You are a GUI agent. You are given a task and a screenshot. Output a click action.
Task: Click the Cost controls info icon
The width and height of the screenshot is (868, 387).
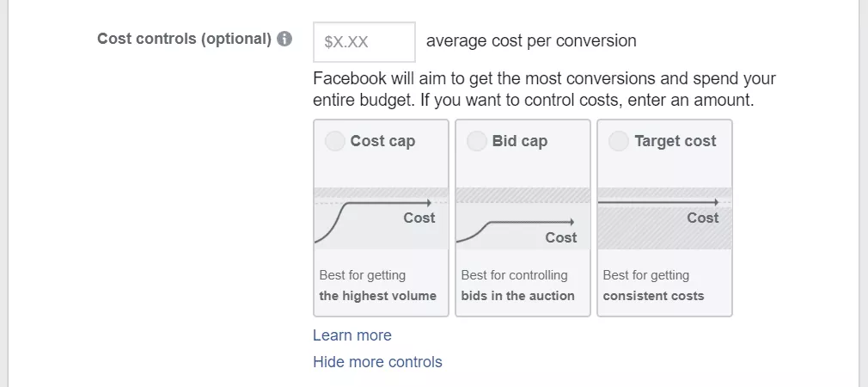coord(285,40)
